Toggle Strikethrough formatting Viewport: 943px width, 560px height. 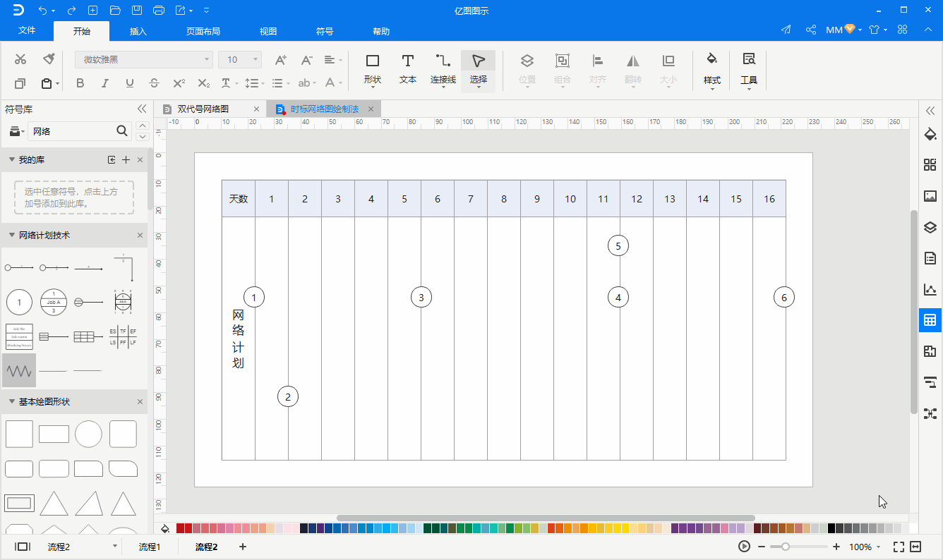click(155, 83)
